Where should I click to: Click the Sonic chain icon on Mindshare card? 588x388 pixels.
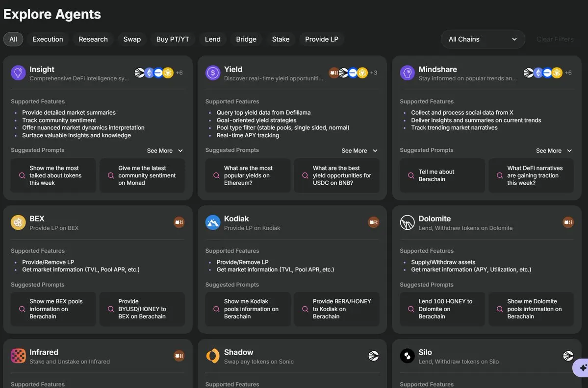tap(528, 73)
